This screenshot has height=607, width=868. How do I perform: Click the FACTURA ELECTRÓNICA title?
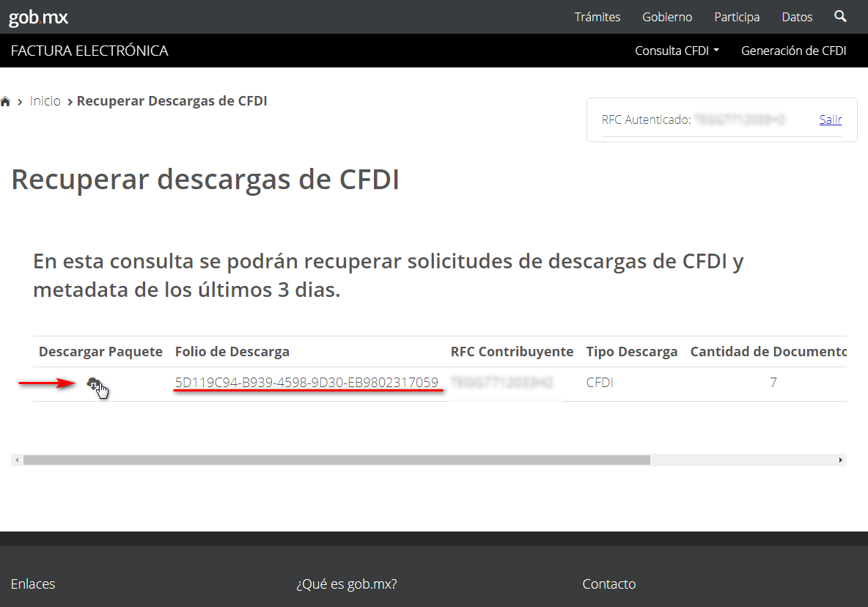[x=89, y=51]
